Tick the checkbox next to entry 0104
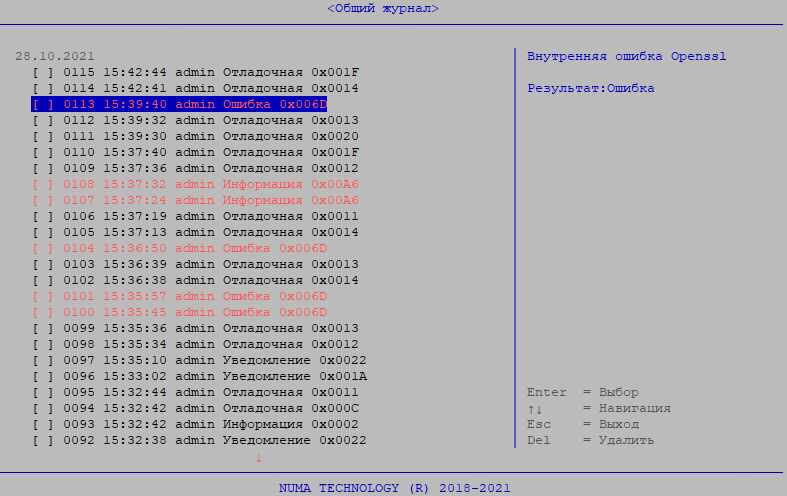Screen dimensions: 787x496 pos(43,248)
